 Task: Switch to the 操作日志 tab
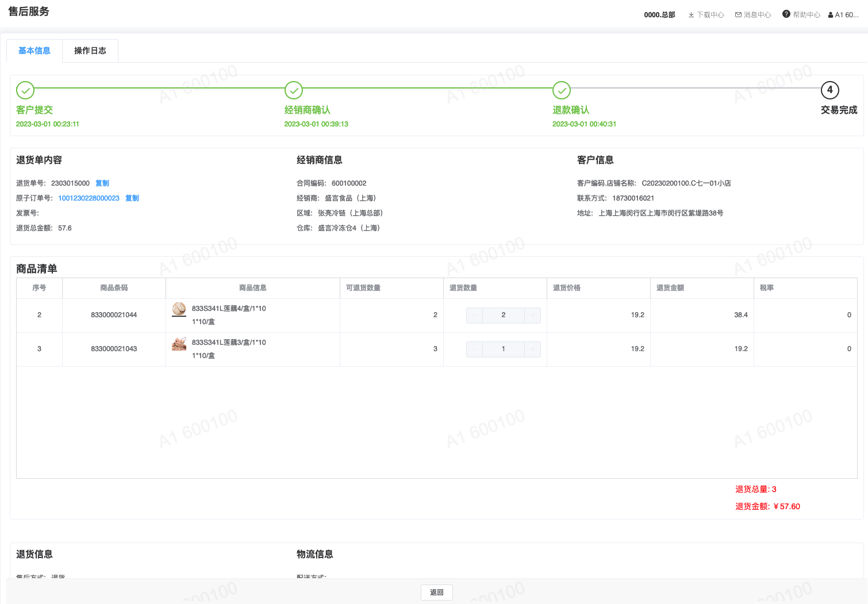(x=90, y=51)
